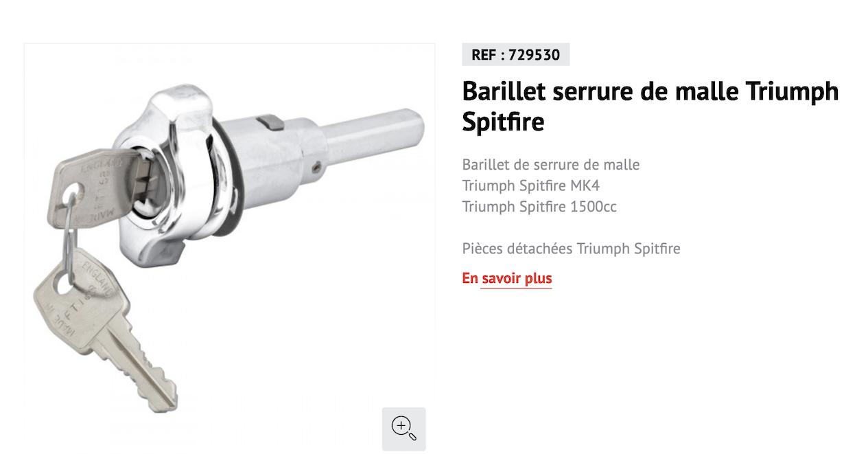This screenshot has width=868, height=454.
Task: Click the word "Spitfire" on the title's second line
Action: coord(503,122)
